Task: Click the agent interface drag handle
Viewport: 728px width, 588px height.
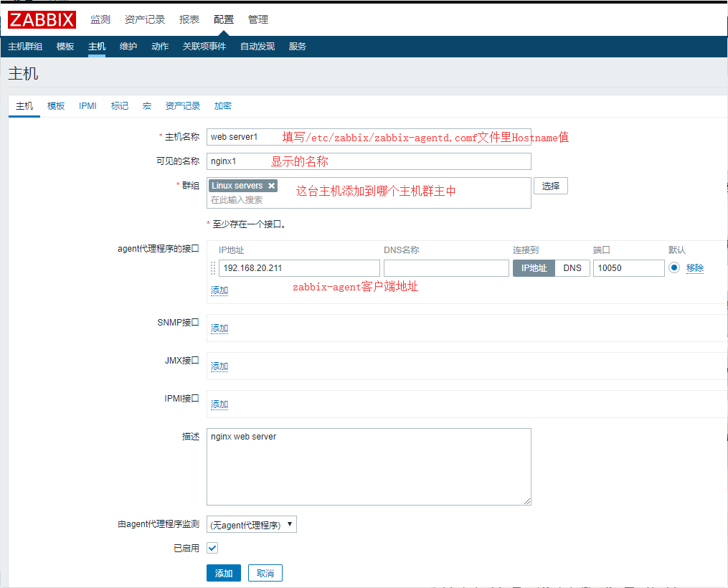Action: pyautogui.click(x=213, y=268)
